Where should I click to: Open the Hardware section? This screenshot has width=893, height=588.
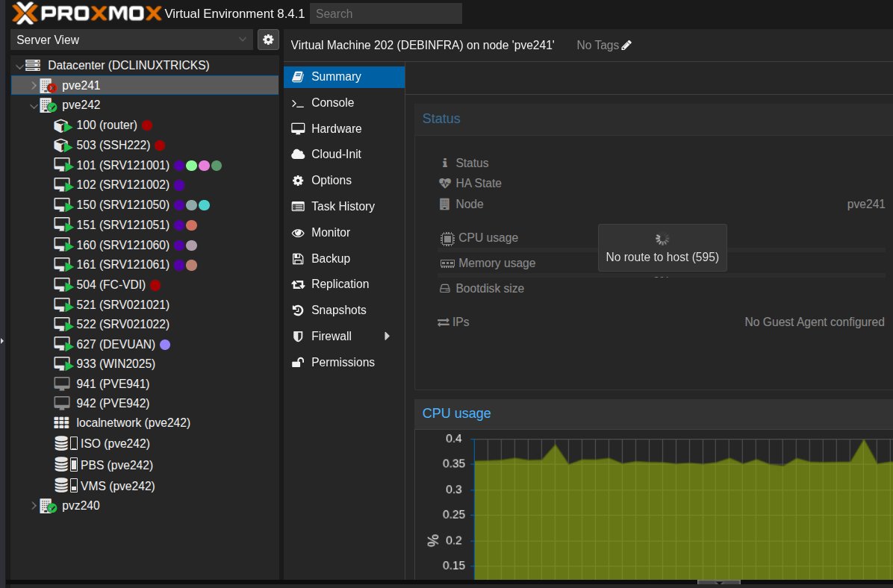344,128
